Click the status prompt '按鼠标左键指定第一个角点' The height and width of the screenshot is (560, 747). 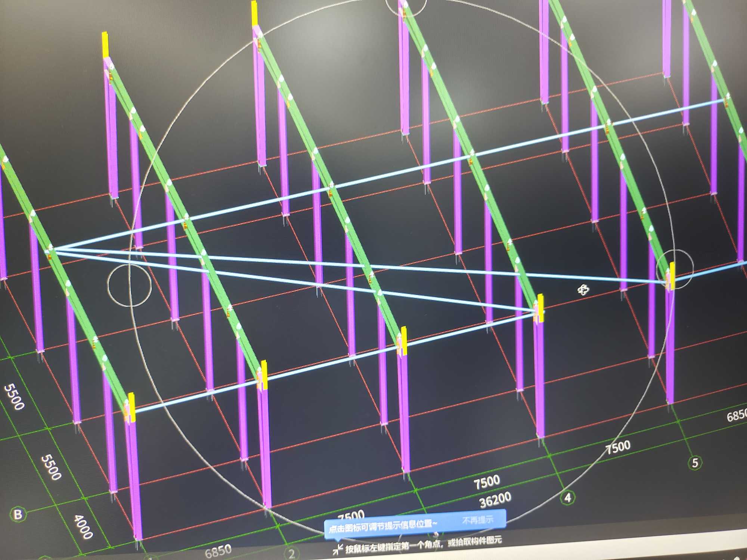click(x=393, y=546)
